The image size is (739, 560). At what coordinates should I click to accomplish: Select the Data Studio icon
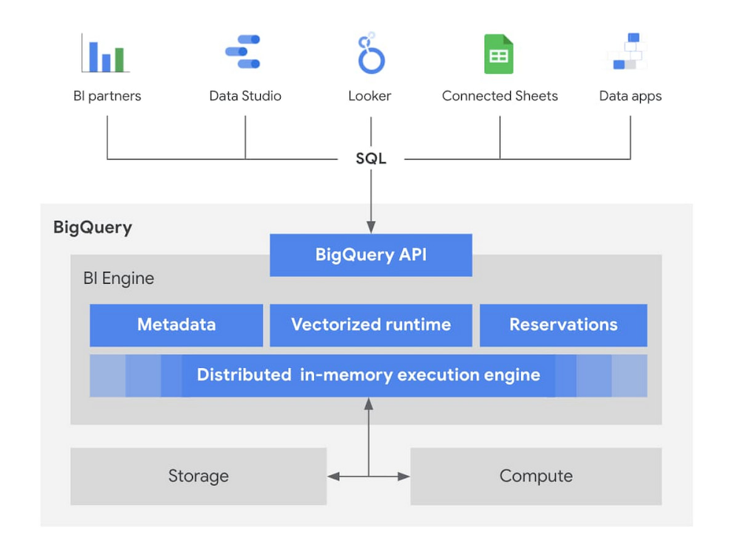click(x=242, y=52)
